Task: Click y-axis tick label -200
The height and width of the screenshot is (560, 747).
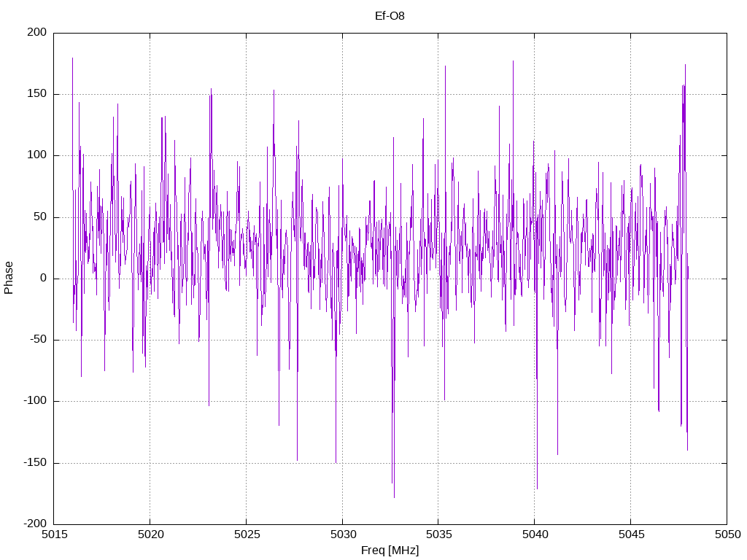Action: click(x=35, y=524)
